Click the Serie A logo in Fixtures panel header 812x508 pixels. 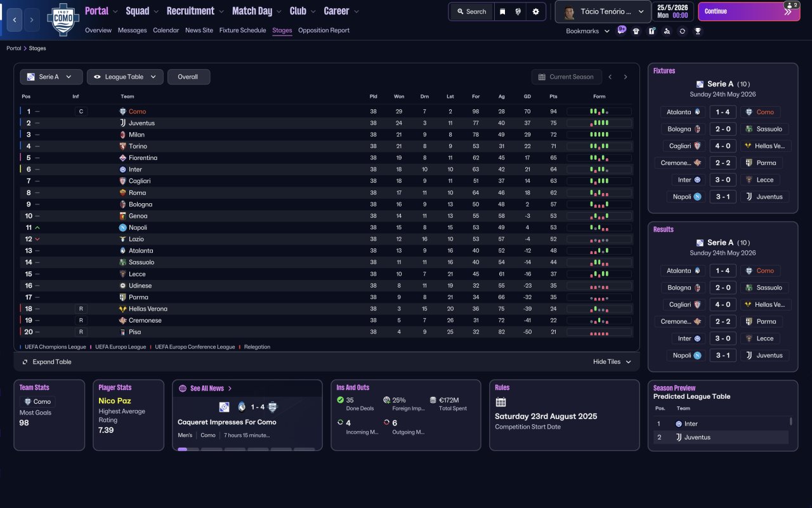pyautogui.click(x=700, y=84)
